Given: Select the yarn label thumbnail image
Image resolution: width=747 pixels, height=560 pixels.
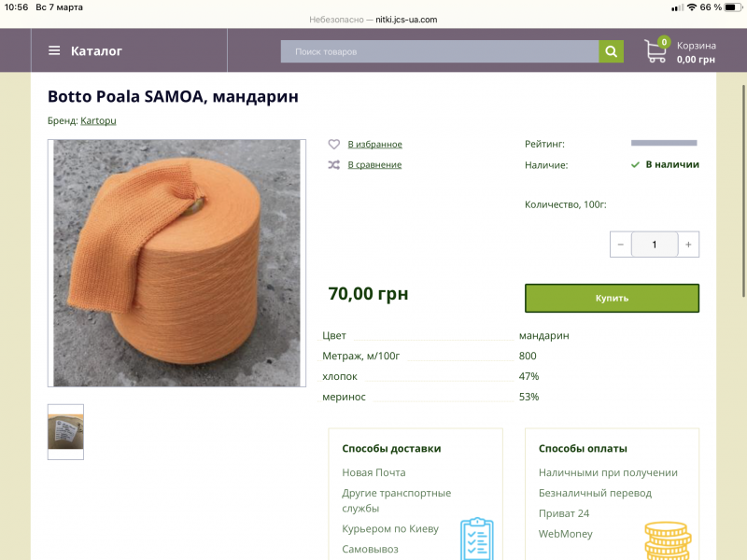Looking at the screenshot, I should coord(65,432).
